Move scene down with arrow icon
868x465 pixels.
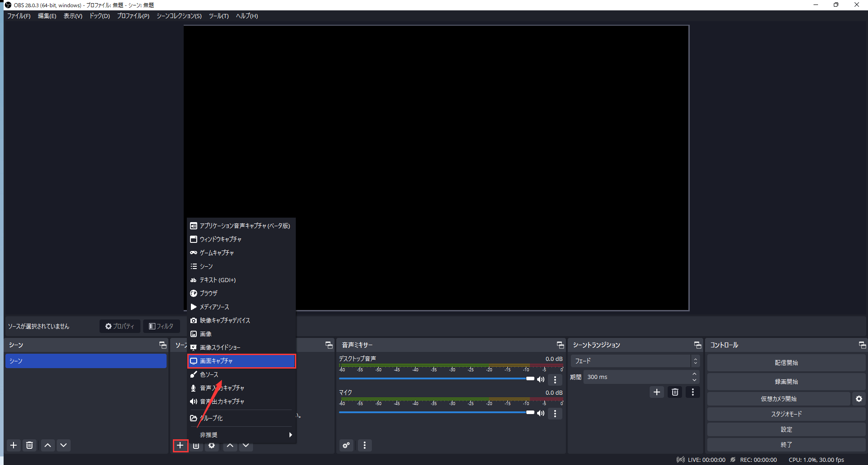tap(63, 446)
